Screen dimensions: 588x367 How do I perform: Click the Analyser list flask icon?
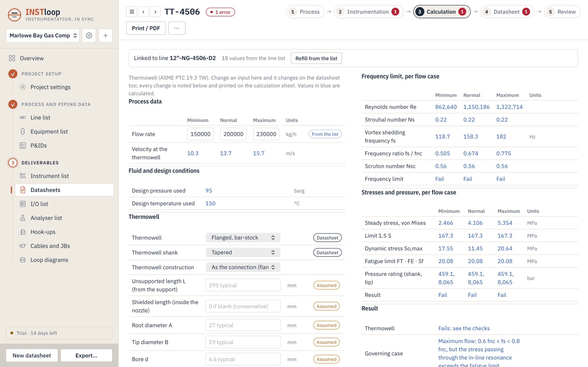click(23, 218)
